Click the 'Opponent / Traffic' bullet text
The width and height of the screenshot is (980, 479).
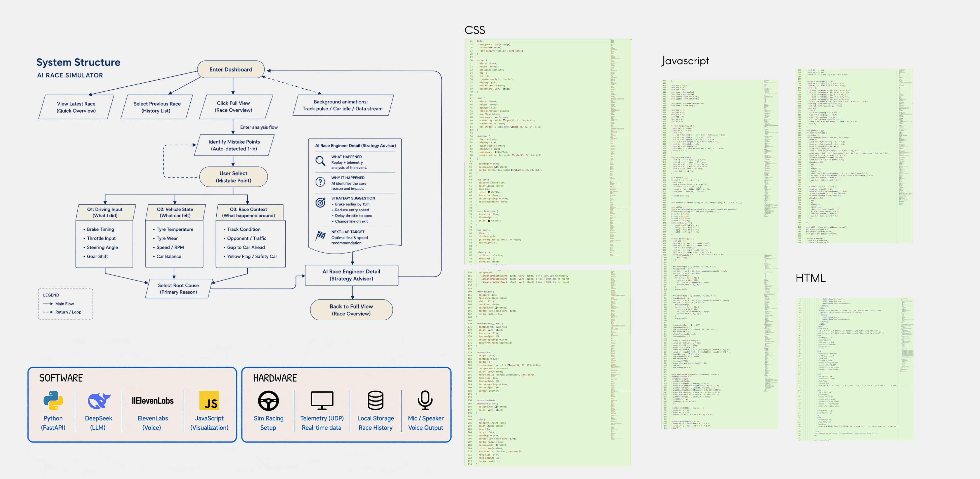click(247, 238)
